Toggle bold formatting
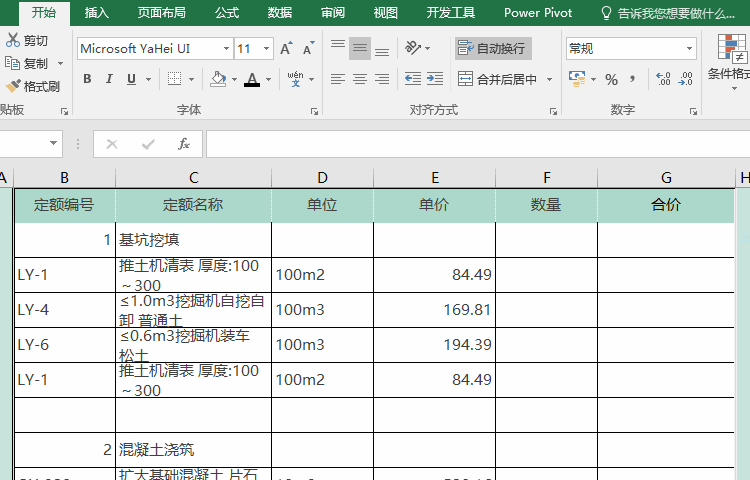Viewport: 750px width, 480px height. click(87, 79)
